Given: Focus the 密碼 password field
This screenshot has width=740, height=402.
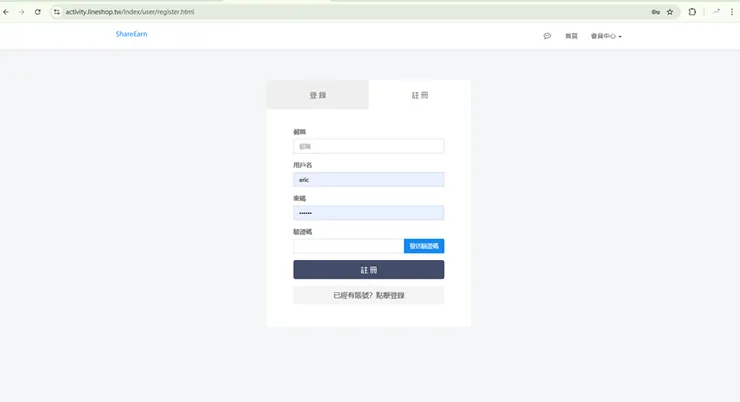Looking at the screenshot, I should tap(369, 213).
